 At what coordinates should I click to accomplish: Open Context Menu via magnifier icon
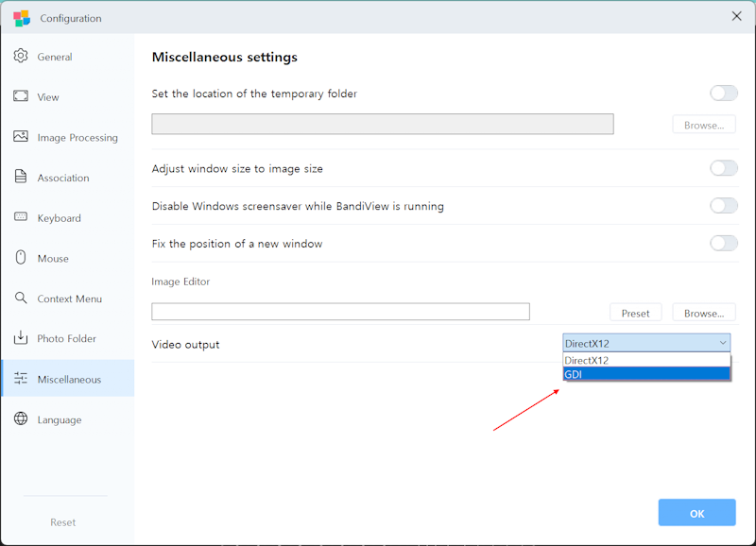pos(21,299)
